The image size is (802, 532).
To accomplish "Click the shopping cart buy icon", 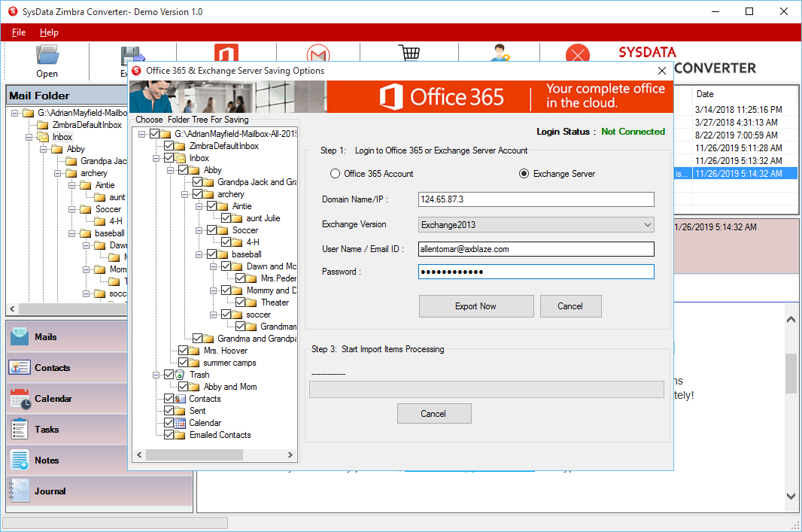I will click(x=409, y=53).
